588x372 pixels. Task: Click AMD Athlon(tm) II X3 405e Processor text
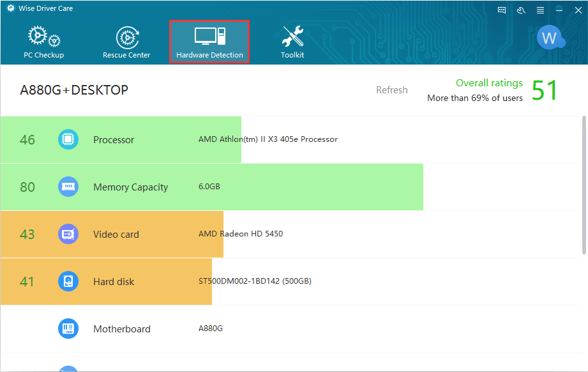pyautogui.click(x=268, y=139)
